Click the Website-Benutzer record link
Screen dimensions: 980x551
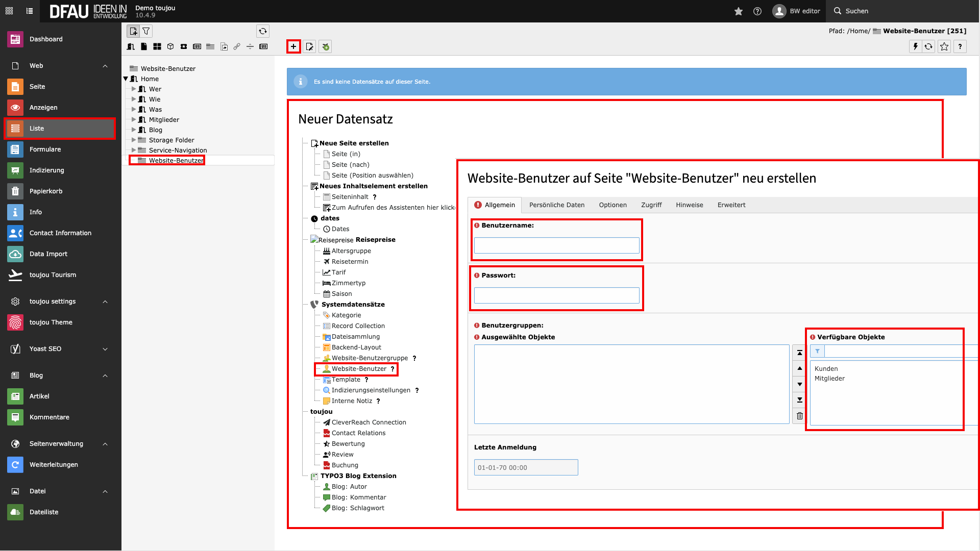pyautogui.click(x=359, y=369)
